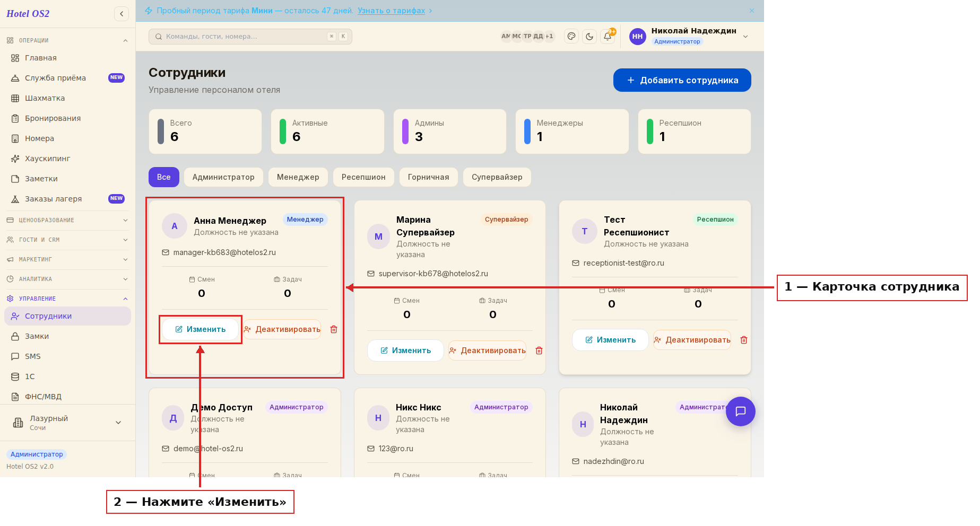Image resolution: width=980 pixels, height=526 pixels.
Task: Open Николай Надеждин user menu
Action: (689, 36)
